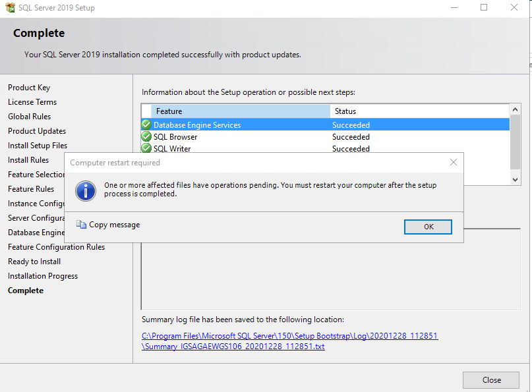Click the Feature Selection step
The width and height of the screenshot is (532, 392).
pyautogui.click(x=36, y=175)
